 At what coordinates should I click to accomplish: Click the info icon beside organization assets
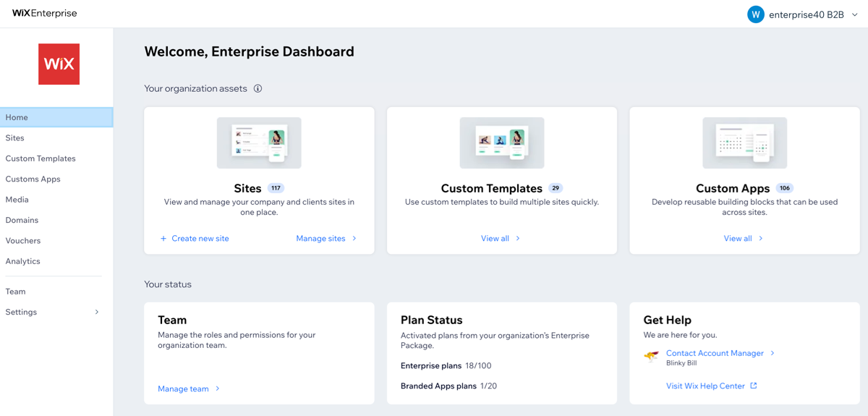tap(258, 88)
